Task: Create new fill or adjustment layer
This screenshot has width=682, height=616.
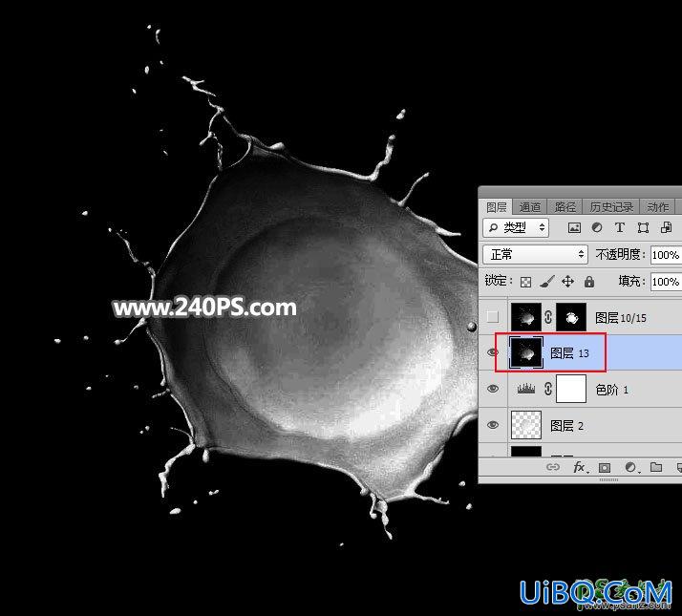Action: [x=630, y=467]
